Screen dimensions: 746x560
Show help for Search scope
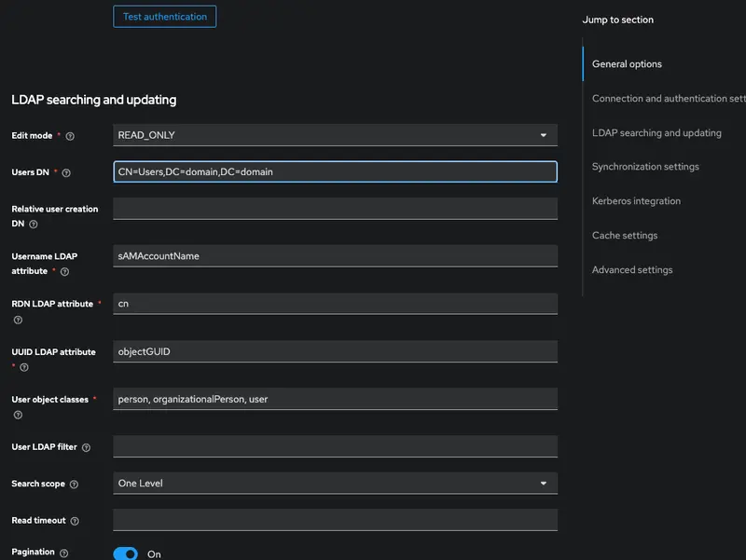pyautogui.click(x=74, y=484)
